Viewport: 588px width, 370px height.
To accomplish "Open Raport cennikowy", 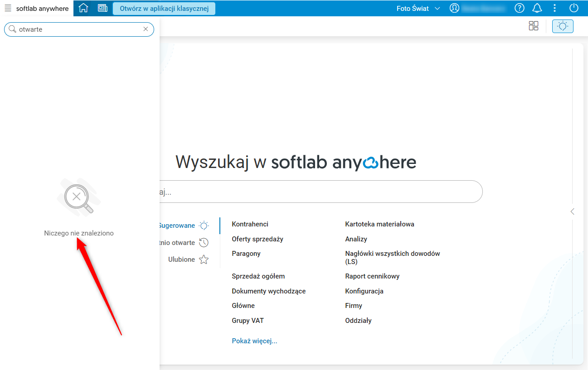I will pos(372,276).
